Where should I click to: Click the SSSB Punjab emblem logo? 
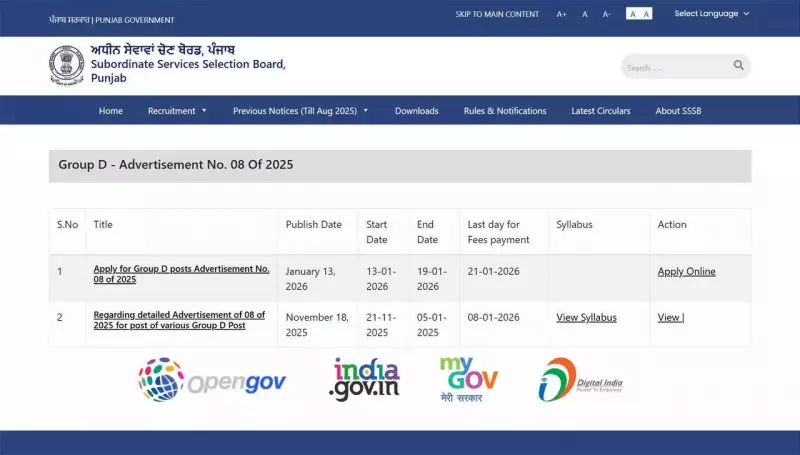point(67,65)
